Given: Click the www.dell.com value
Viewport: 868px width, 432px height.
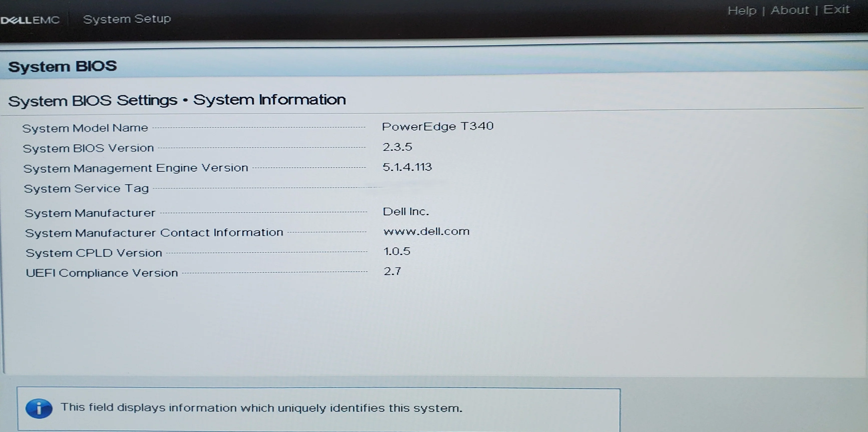Looking at the screenshot, I should pos(426,231).
